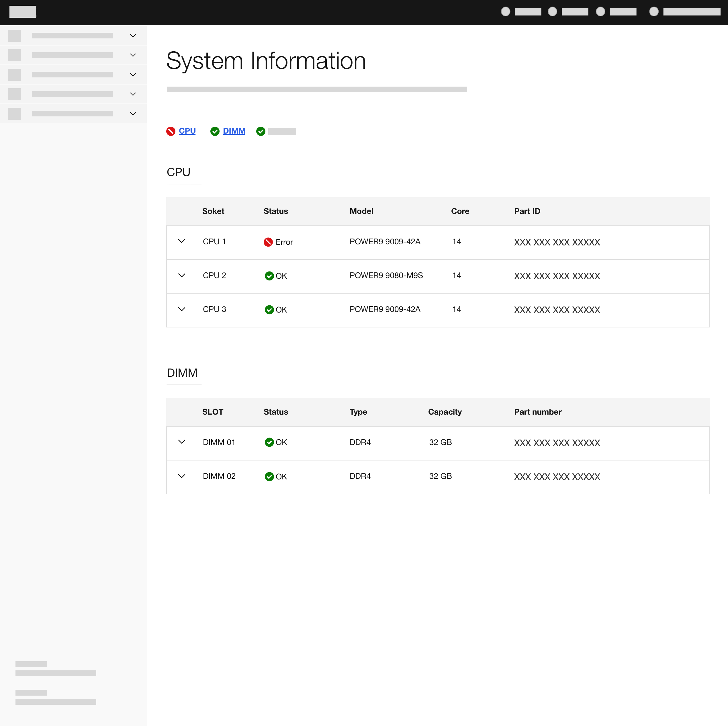728x726 pixels.
Task: Click the OK status icon for DIMM 01
Action: [269, 442]
